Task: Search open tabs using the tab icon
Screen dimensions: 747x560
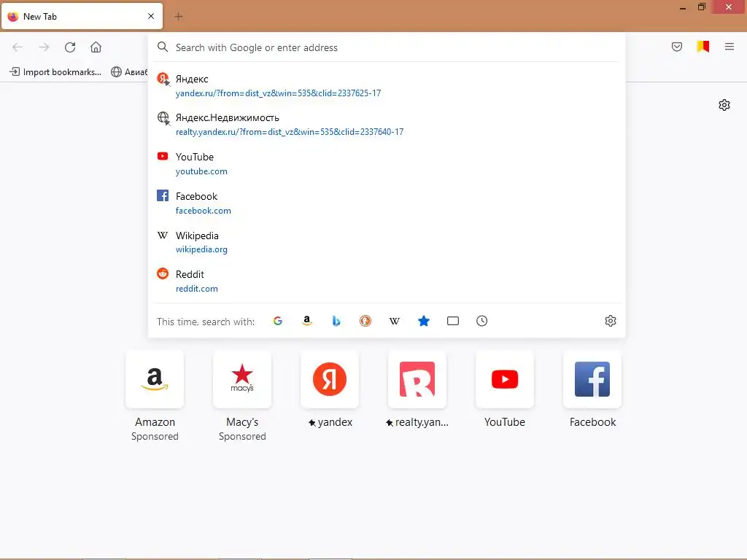Action: pyautogui.click(x=452, y=321)
